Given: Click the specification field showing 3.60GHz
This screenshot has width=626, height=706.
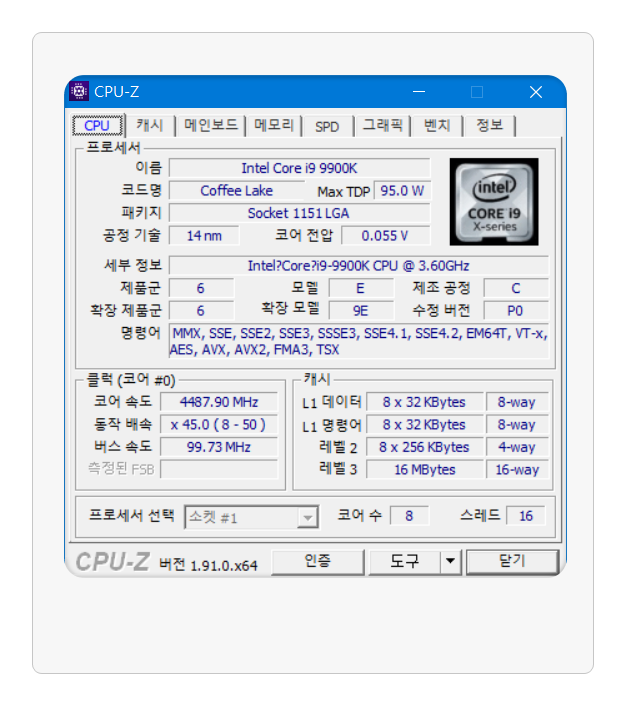Looking at the screenshot, I should (x=359, y=266).
